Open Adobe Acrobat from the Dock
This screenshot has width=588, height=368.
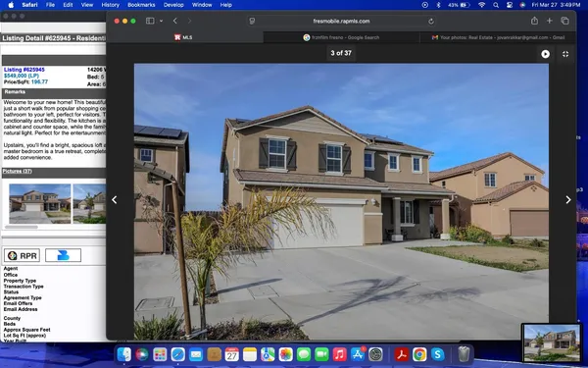pos(402,354)
